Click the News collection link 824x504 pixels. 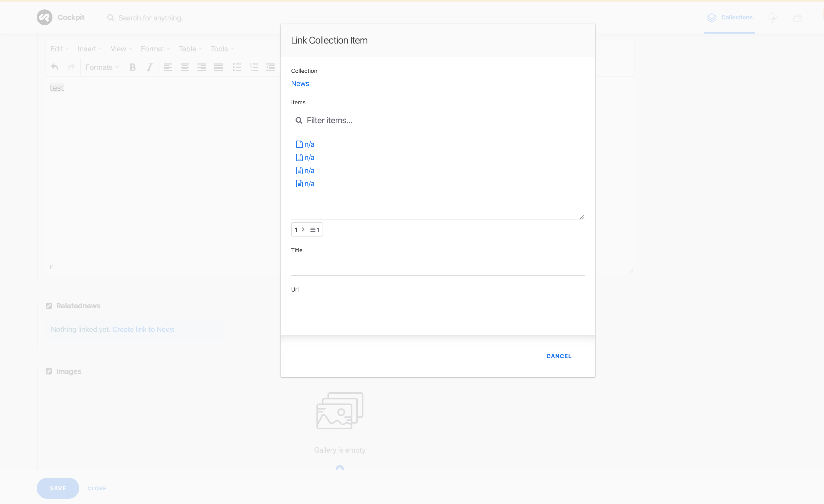pyautogui.click(x=300, y=84)
